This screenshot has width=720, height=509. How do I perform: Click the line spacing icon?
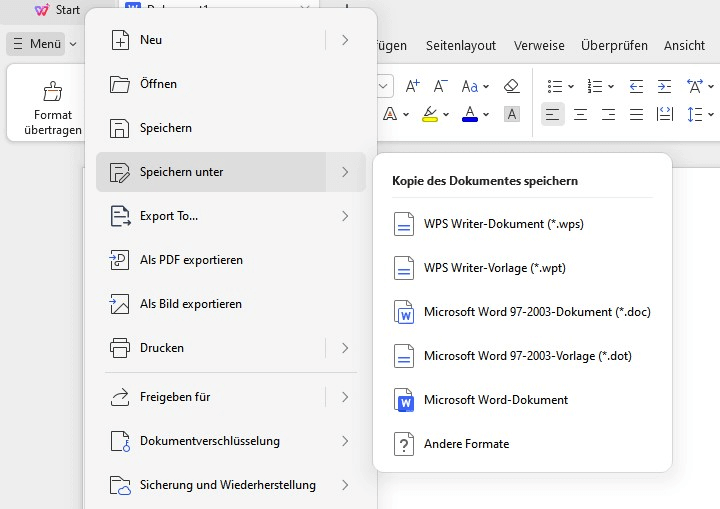(695, 113)
